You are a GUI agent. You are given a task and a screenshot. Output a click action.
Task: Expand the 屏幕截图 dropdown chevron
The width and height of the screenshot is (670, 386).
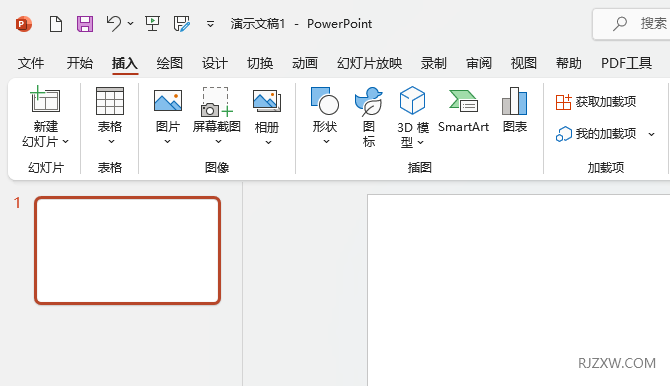pos(218,141)
